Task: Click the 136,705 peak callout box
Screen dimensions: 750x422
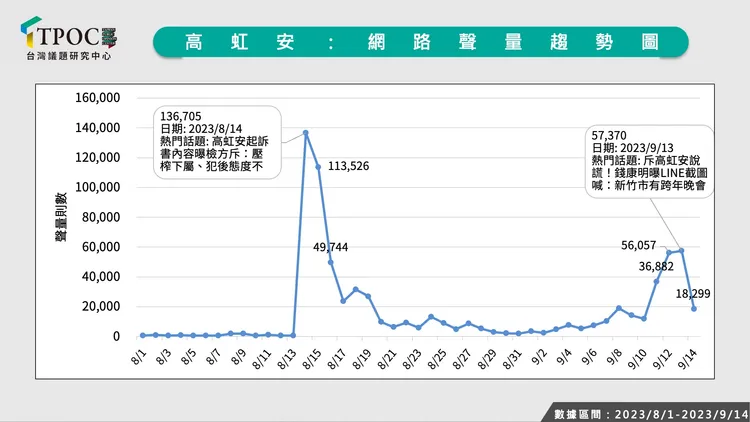Action: 217,142
